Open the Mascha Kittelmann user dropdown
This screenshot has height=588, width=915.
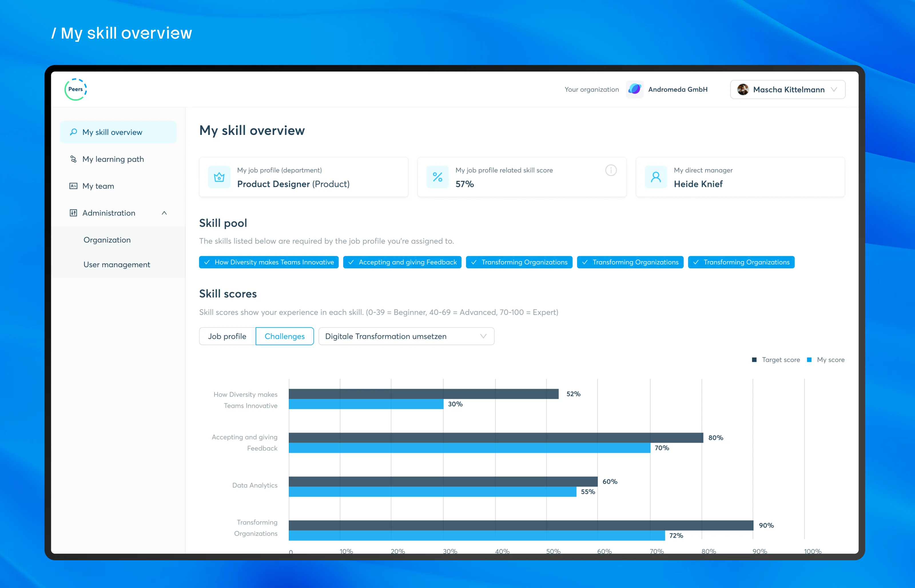pyautogui.click(x=787, y=89)
